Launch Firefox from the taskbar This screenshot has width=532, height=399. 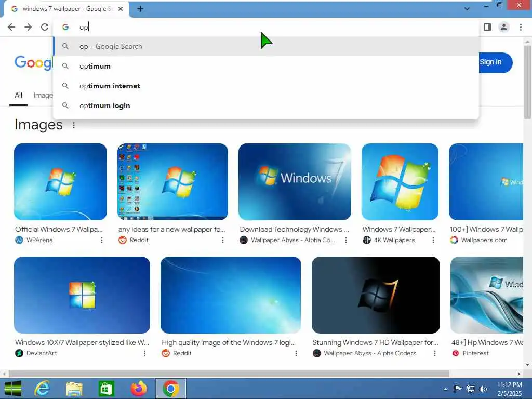[139, 389]
